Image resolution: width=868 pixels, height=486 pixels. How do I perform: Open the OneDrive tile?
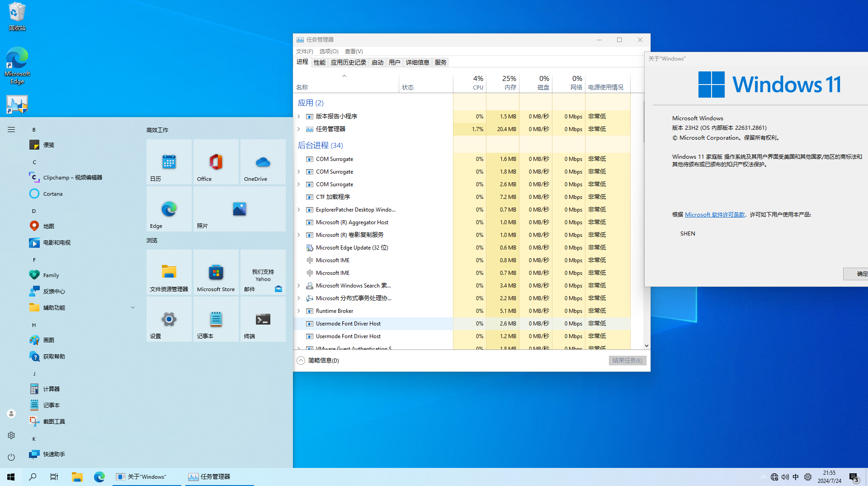click(x=263, y=162)
